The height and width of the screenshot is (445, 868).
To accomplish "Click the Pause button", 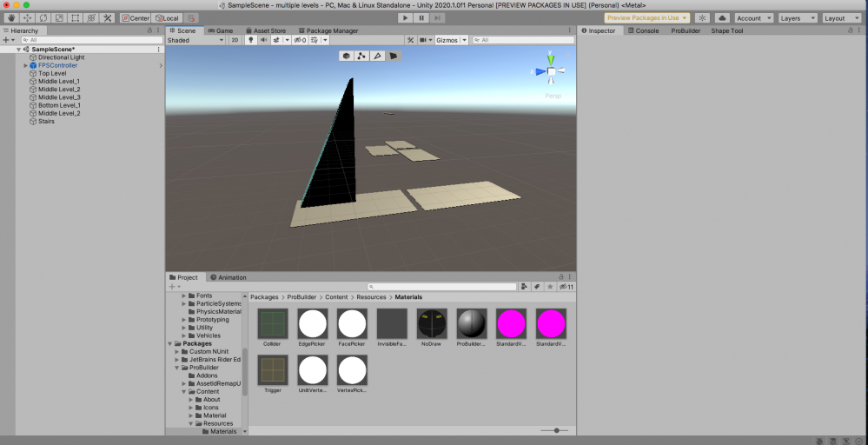I will pyautogui.click(x=421, y=18).
